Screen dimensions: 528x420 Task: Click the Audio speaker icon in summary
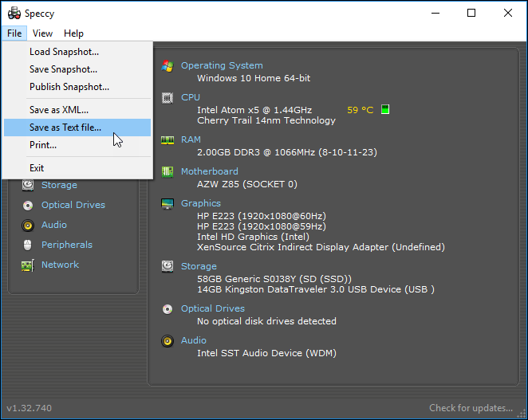[167, 341]
